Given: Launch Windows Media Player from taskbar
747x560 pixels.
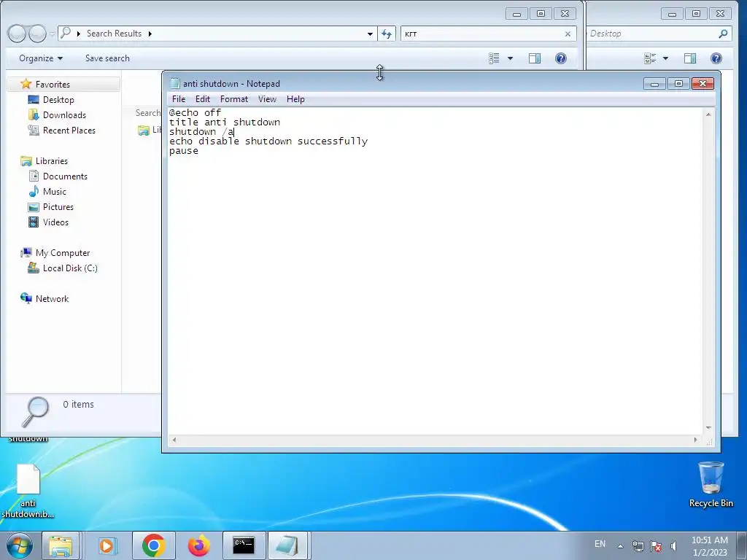Looking at the screenshot, I should [x=107, y=545].
